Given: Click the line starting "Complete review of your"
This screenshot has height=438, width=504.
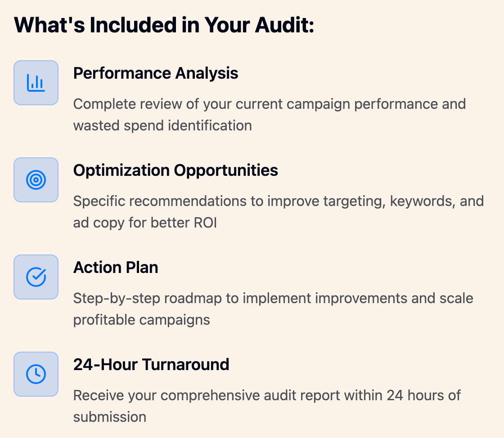Looking at the screenshot, I should coord(269,104).
